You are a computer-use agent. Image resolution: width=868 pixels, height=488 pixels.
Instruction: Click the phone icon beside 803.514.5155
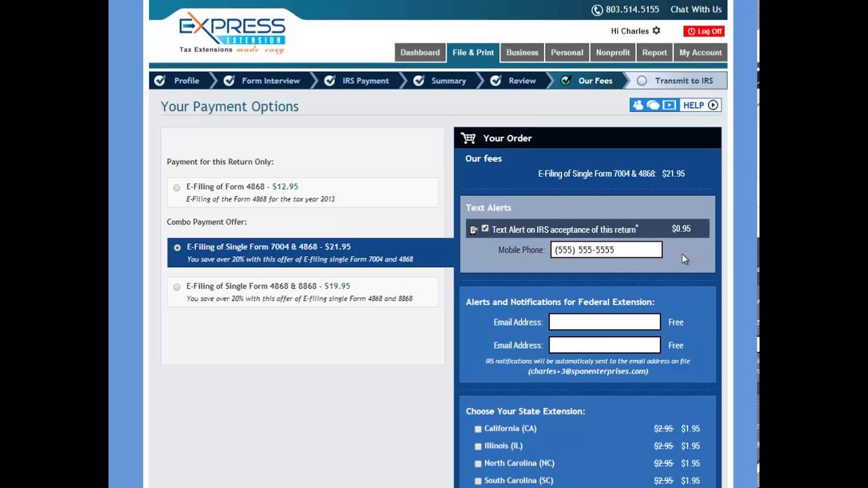click(x=597, y=10)
